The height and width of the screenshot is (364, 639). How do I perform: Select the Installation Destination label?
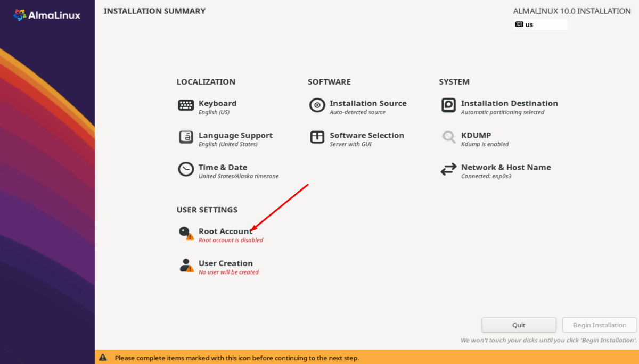[509, 104]
